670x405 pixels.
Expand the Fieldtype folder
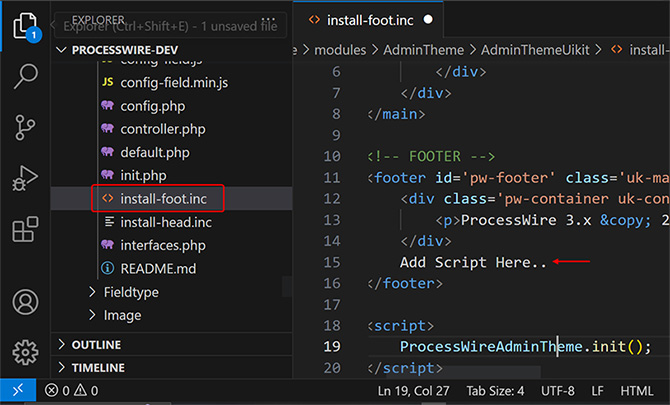(131, 292)
